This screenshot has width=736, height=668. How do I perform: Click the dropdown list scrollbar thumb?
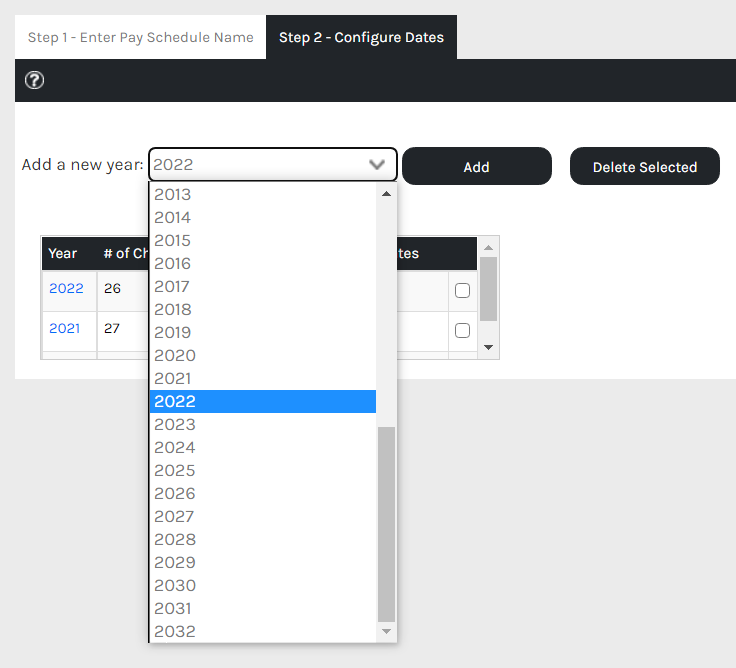[386, 524]
